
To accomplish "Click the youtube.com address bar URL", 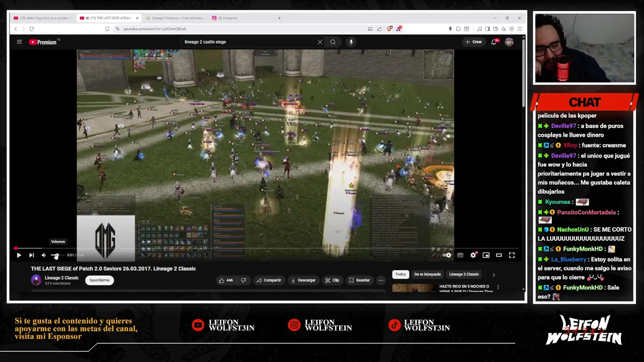I will [x=154, y=29].
